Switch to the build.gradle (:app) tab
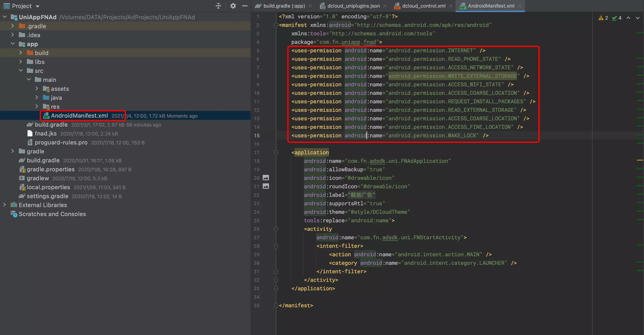Viewport: 644px width, 335px height. pos(284,6)
